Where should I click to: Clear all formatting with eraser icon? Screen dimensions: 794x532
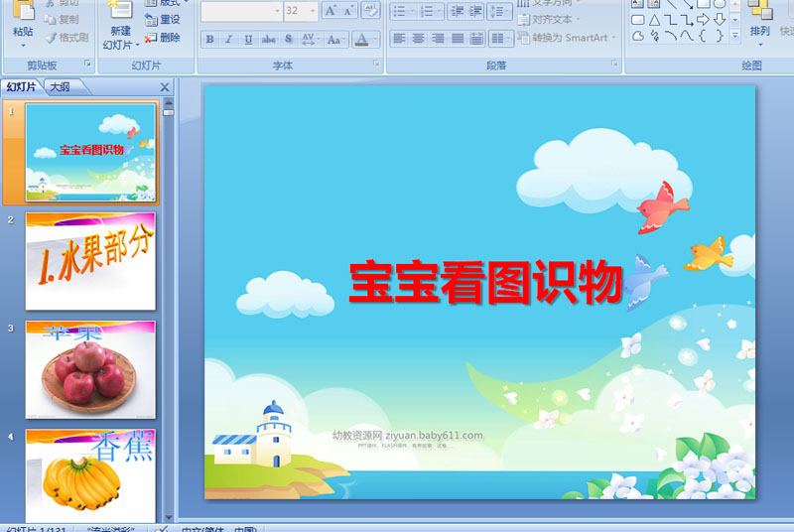pos(370,10)
